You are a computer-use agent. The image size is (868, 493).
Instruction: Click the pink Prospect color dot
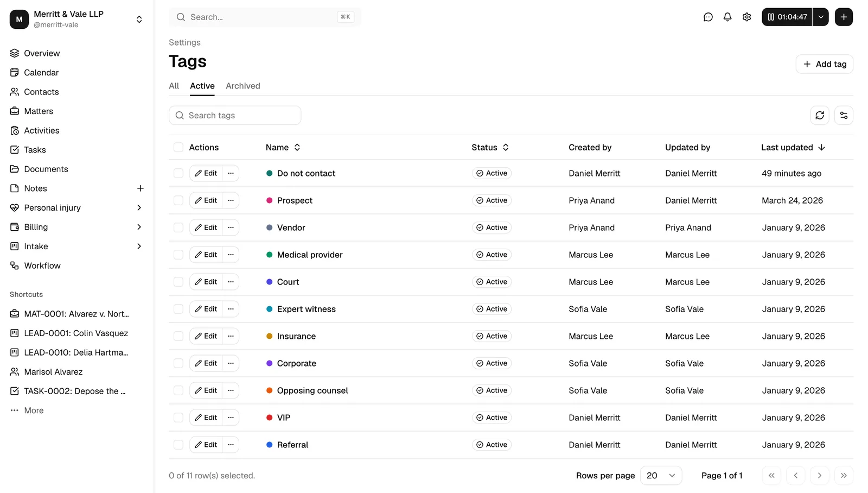pyautogui.click(x=269, y=200)
